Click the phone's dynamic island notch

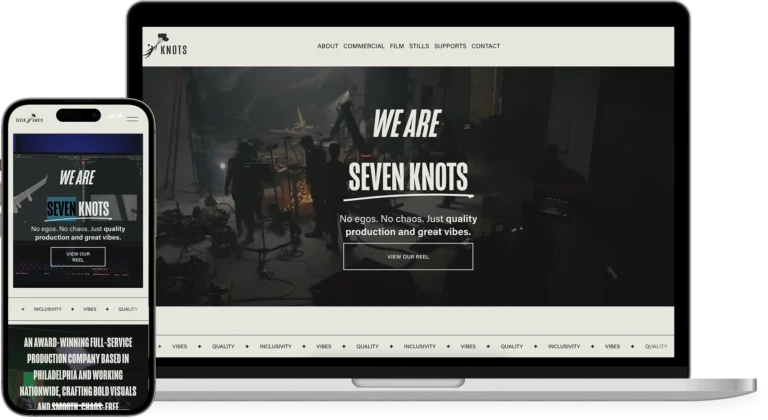78,115
